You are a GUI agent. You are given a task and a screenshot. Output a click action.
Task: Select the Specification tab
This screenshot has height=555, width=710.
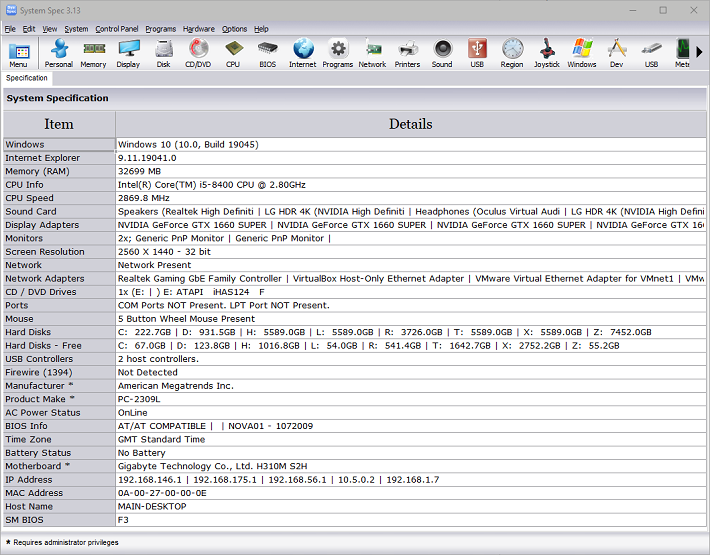point(27,78)
